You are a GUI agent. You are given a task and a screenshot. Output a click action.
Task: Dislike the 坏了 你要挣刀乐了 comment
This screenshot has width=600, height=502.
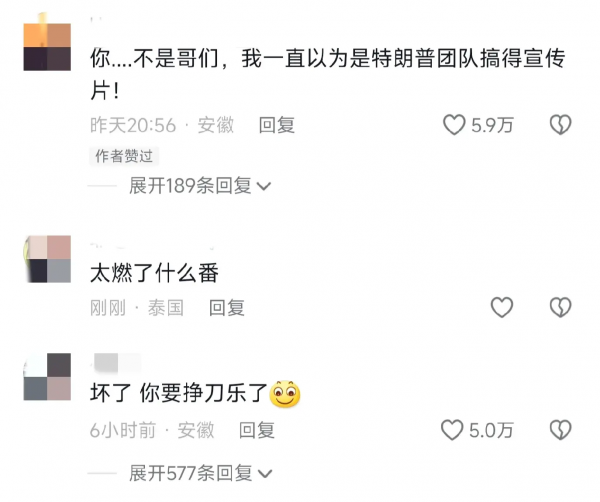pyautogui.click(x=561, y=430)
